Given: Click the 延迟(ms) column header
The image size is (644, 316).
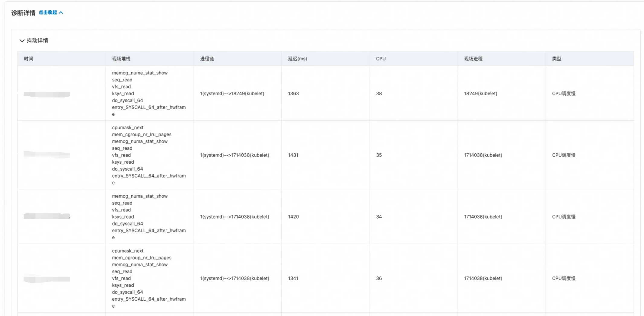Looking at the screenshot, I should tap(297, 59).
